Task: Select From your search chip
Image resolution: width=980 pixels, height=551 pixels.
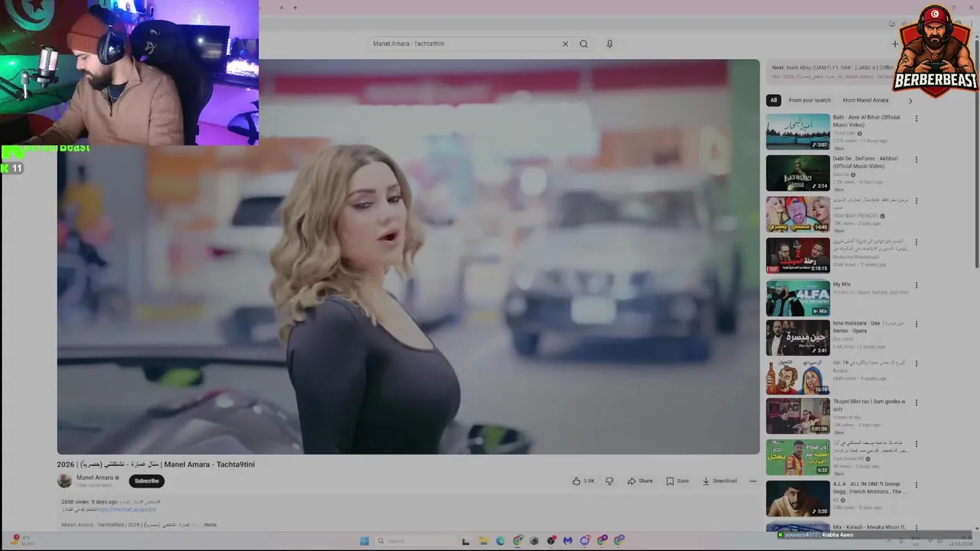Action: (809, 100)
